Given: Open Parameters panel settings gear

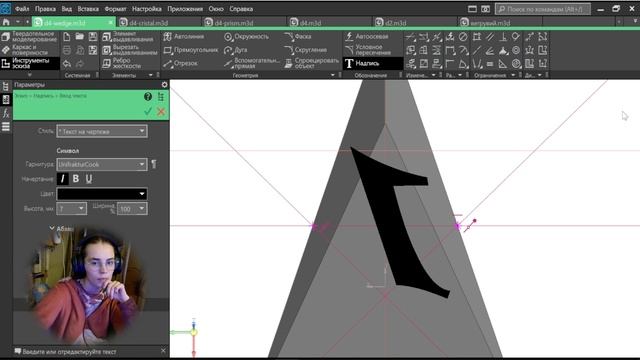Looking at the screenshot, I should (x=164, y=84).
